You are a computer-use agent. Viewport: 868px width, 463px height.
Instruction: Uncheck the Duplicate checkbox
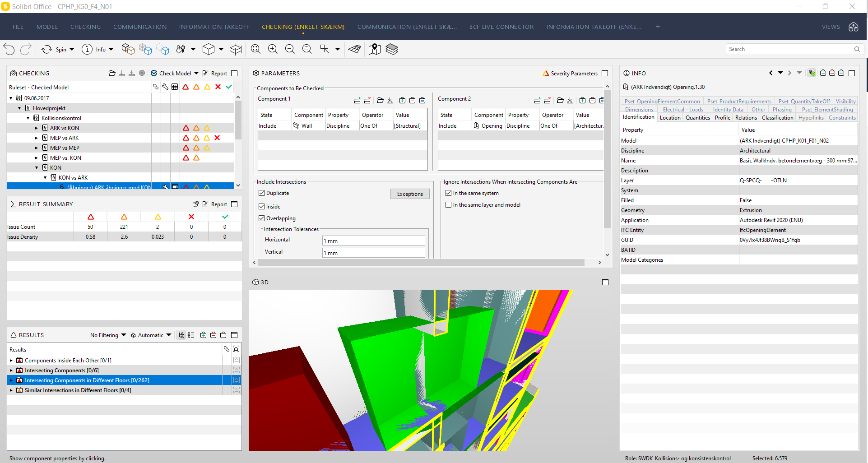pos(261,193)
